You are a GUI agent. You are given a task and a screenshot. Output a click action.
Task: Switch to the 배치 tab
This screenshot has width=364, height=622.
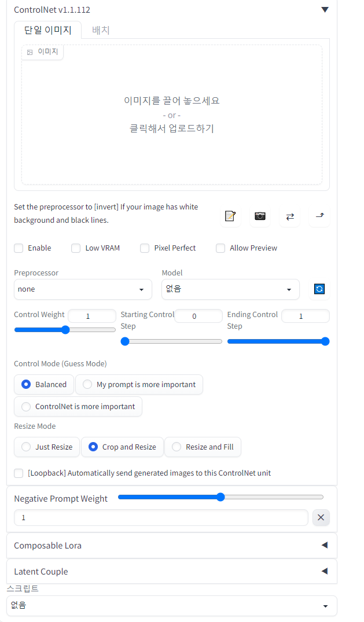tap(101, 30)
